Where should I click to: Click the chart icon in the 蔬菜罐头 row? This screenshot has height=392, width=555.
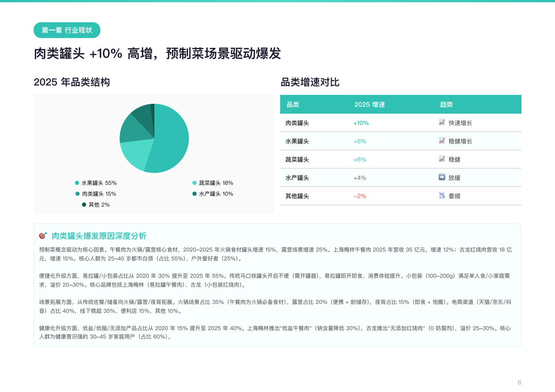[442, 159]
